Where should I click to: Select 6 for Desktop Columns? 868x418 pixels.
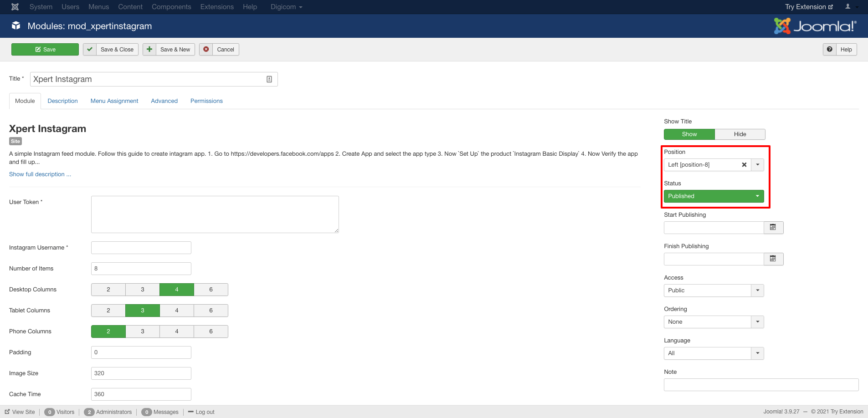pos(211,290)
